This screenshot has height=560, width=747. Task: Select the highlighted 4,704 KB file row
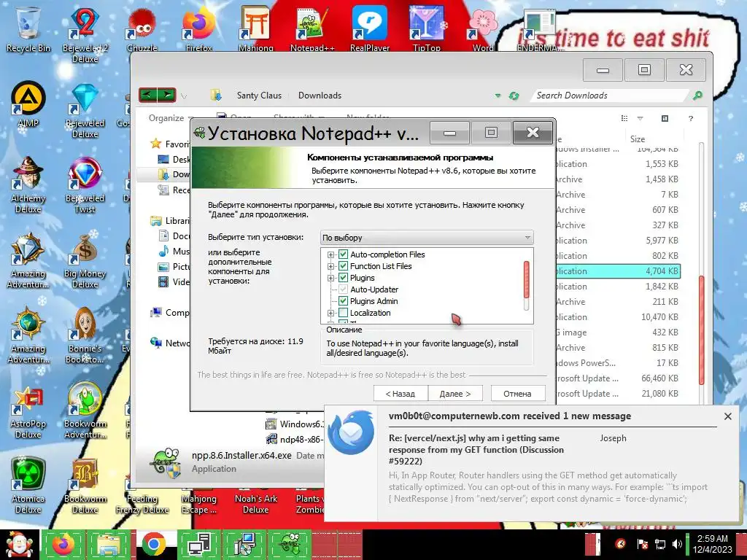pos(619,271)
